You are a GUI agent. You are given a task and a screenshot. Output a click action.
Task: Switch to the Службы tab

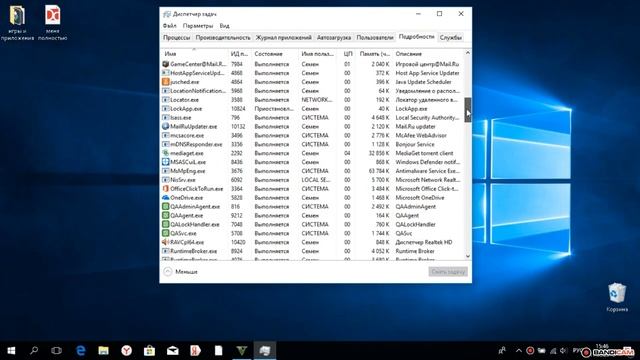point(451,38)
